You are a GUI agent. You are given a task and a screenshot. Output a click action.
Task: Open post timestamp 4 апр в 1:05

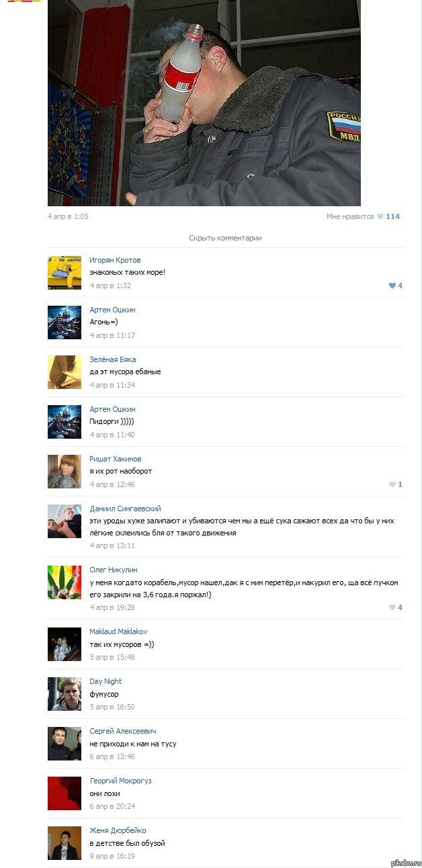pos(68,216)
